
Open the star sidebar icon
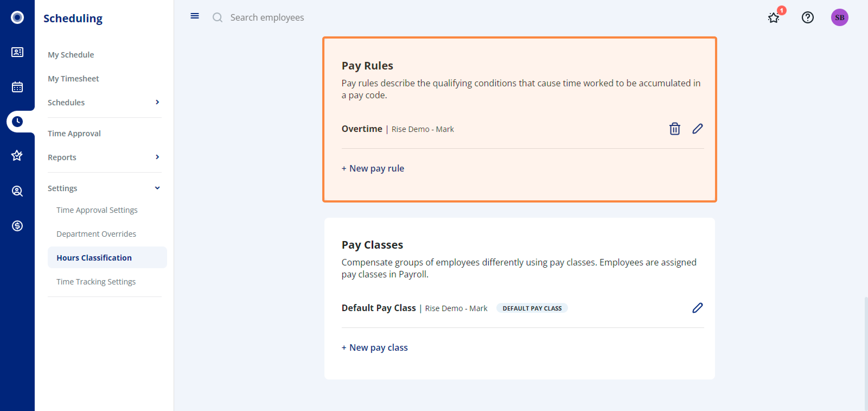[17, 156]
